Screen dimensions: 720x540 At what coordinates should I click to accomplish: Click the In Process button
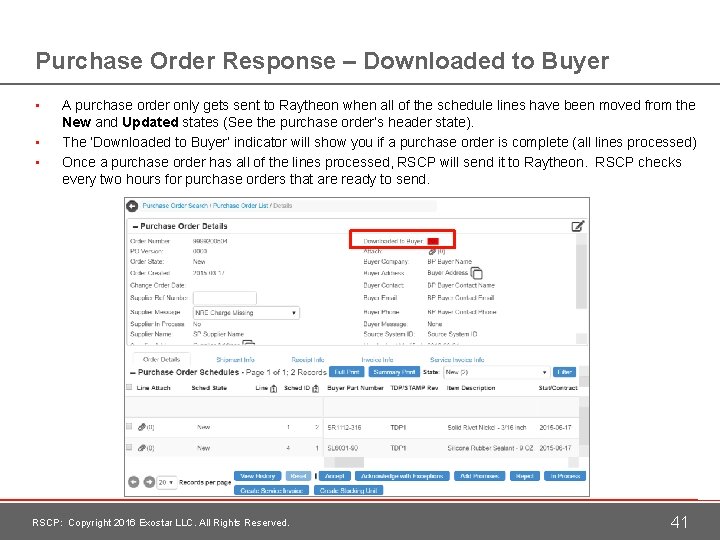point(565,476)
